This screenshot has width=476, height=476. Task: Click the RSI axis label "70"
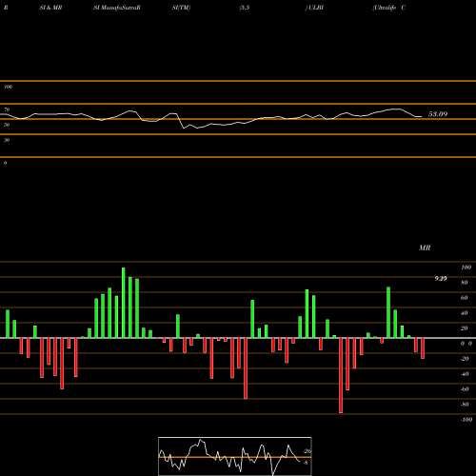[7, 109]
